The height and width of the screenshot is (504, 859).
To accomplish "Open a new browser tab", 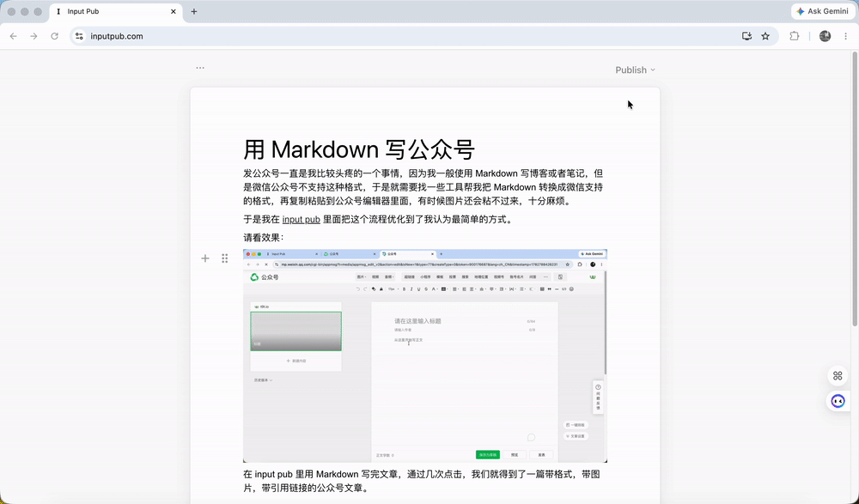I will [194, 11].
